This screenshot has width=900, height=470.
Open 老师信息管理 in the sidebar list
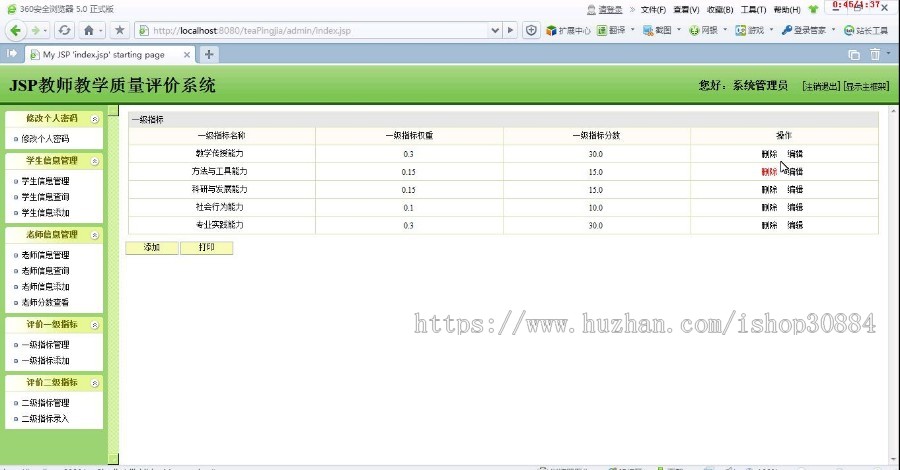point(45,255)
